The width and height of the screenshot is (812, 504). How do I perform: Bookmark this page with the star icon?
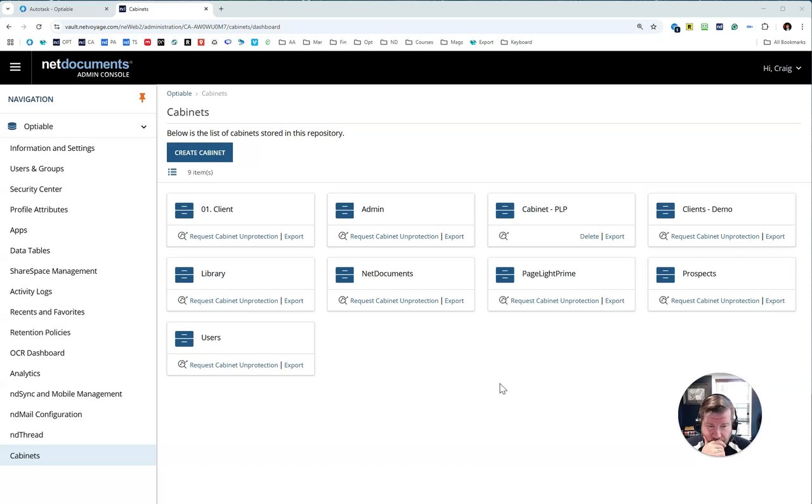point(653,27)
